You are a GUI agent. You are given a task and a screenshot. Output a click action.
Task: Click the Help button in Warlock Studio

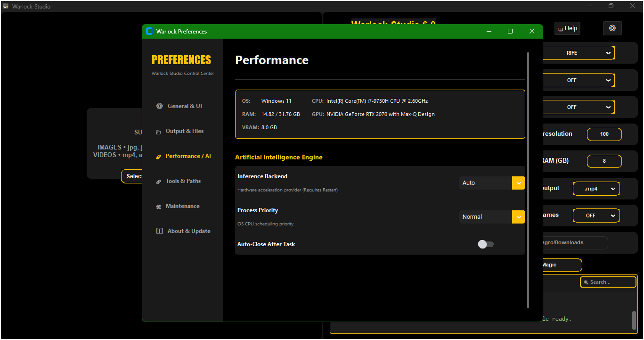567,28
